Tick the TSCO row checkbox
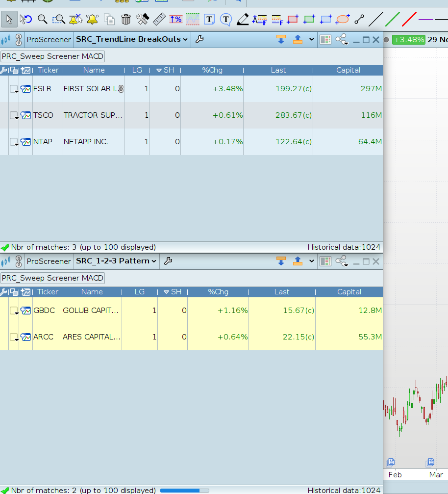This screenshot has height=494, width=448. (14, 115)
